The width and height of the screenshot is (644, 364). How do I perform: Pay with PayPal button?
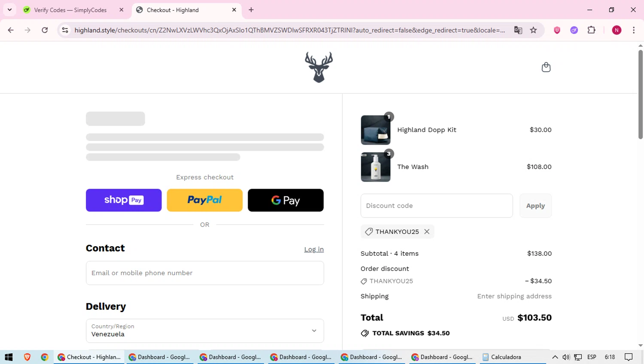(x=204, y=200)
